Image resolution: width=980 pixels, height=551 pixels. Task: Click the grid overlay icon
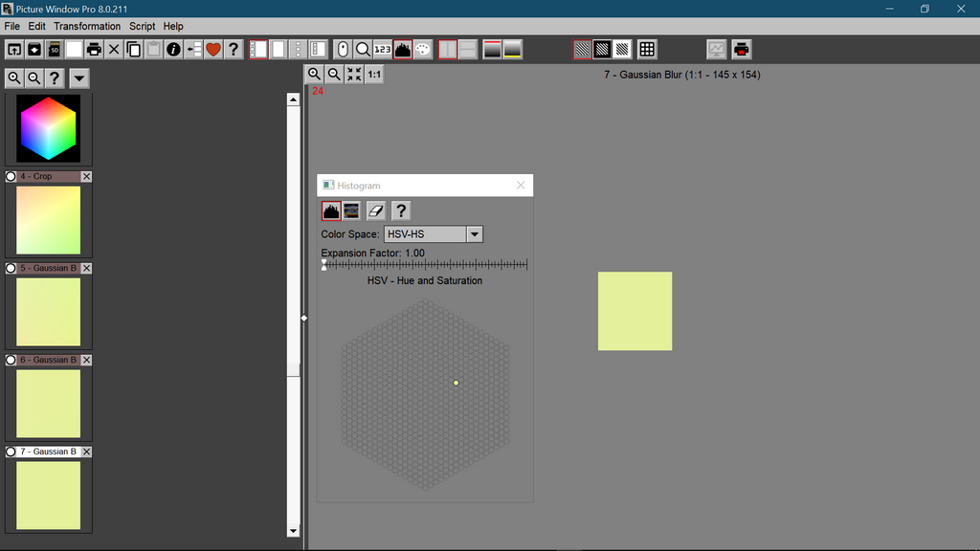pyautogui.click(x=647, y=49)
